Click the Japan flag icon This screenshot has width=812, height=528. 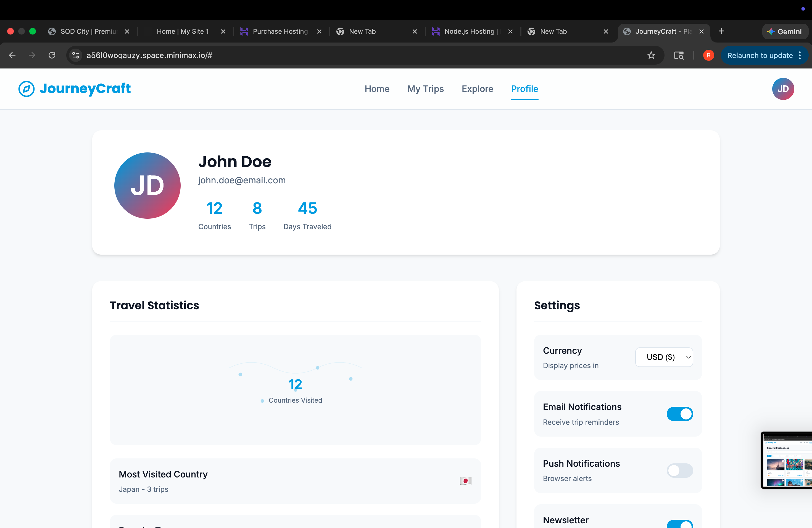(x=465, y=481)
